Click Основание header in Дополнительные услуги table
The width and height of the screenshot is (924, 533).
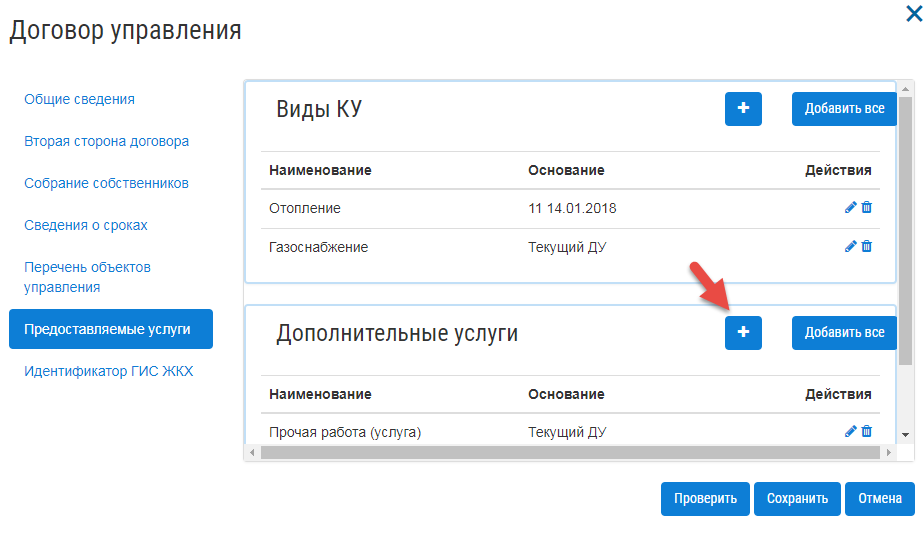point(566,394)
